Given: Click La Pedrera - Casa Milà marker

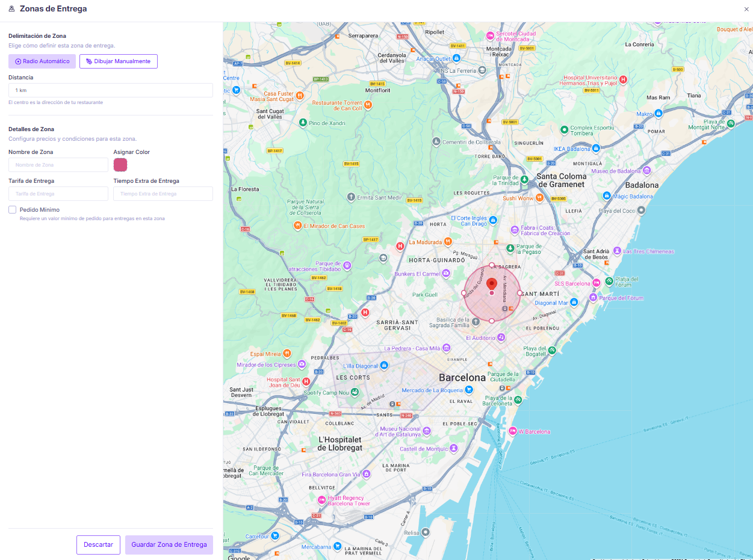Looking at the screenshot, I should pyautogui.click(x=446, y=348).
